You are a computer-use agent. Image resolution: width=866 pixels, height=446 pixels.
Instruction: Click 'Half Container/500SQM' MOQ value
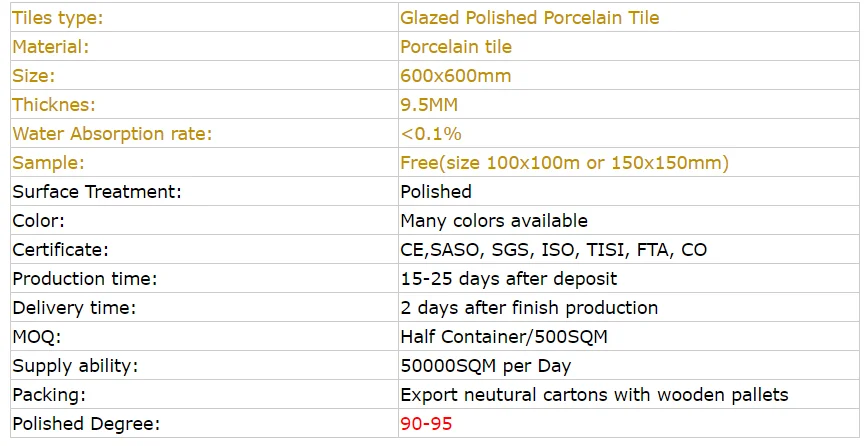pos(503,337)
